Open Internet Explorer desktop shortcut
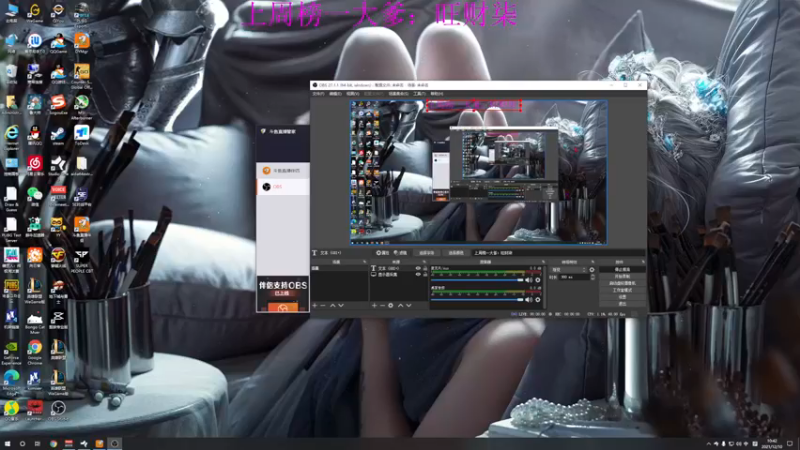 coord(11,137)
